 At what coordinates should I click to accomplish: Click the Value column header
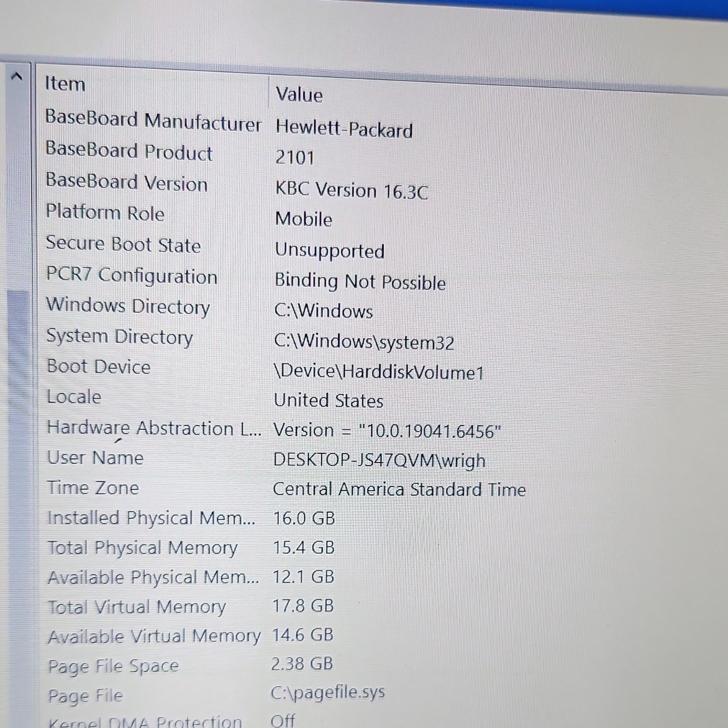click(x=299, y=94)
